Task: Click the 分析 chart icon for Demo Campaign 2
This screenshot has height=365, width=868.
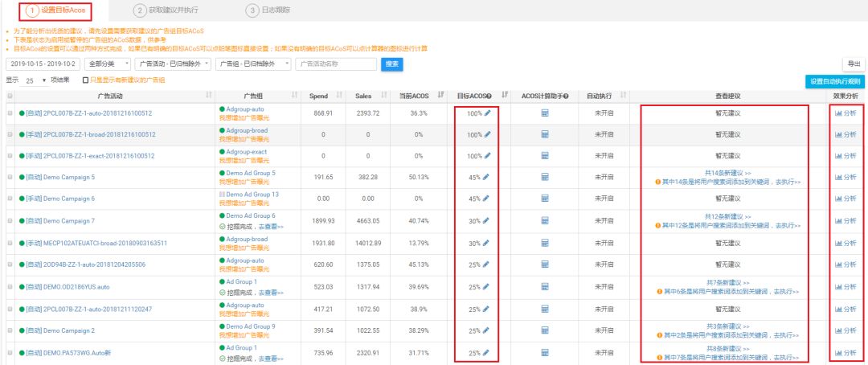Action: pyautogui.click(x=845, y=330)
